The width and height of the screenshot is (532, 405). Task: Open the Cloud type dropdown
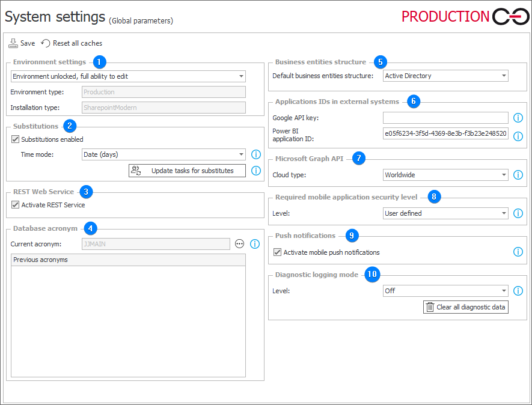(x=445, y=175)
